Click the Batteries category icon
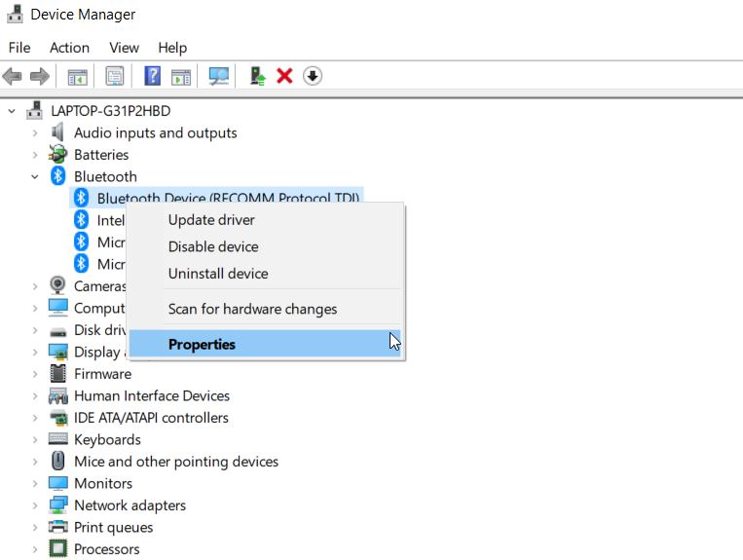The height and width of the screenshot is (560, 743). pos(57,155)
